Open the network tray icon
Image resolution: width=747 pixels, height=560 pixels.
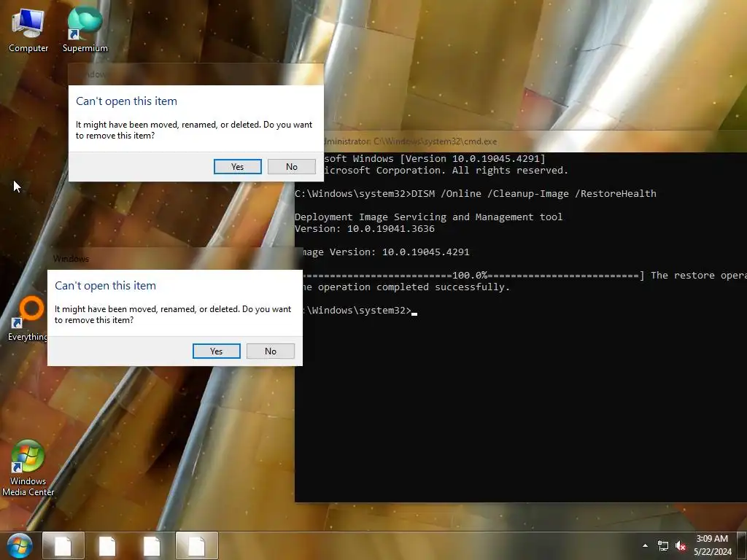(x=662, y=545)
